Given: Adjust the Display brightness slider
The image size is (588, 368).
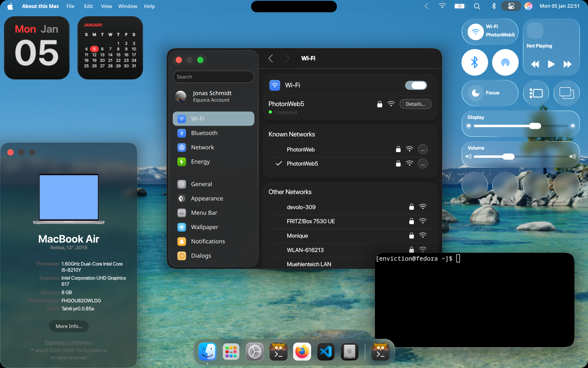Looking at the screenshot, I should coord(535,126).
